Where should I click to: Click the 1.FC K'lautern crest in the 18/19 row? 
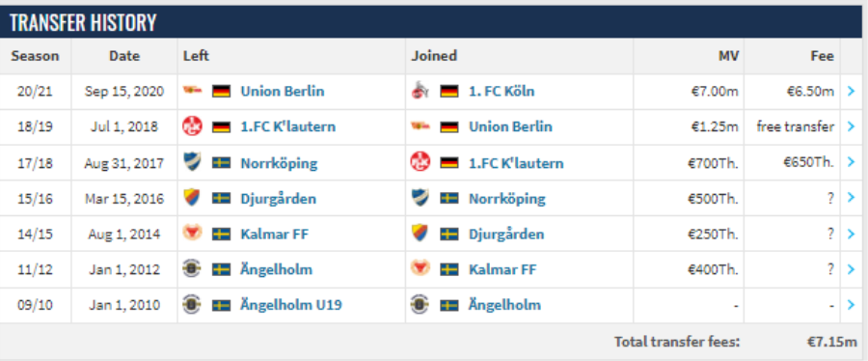coord(192,126)
